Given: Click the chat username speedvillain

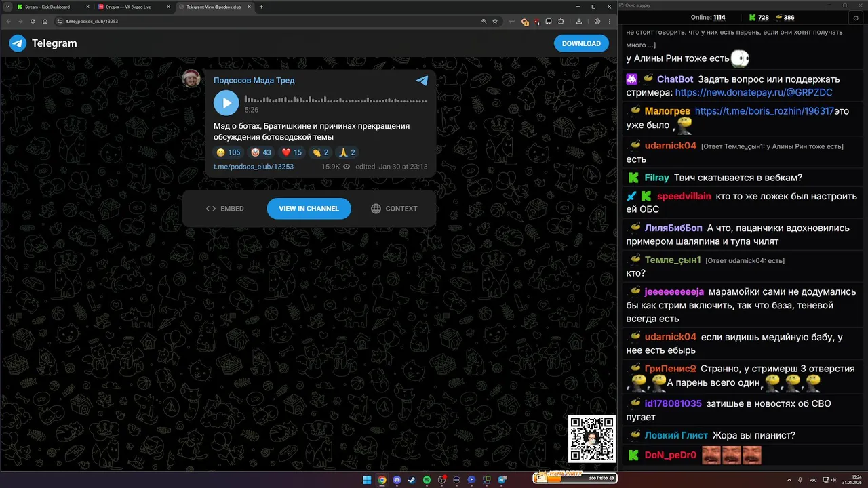Looking at the screenshot, I should (684, 196).
